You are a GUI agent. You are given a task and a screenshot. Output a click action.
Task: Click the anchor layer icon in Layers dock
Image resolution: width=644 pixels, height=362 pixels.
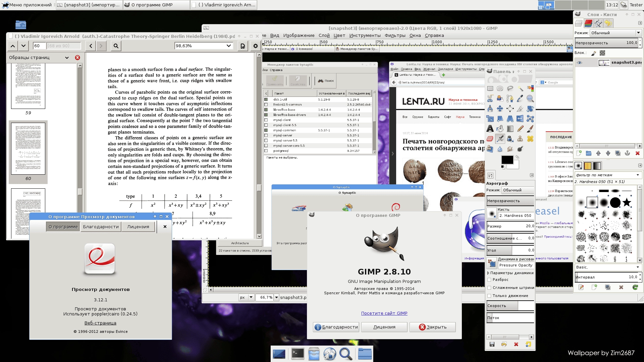628,153
